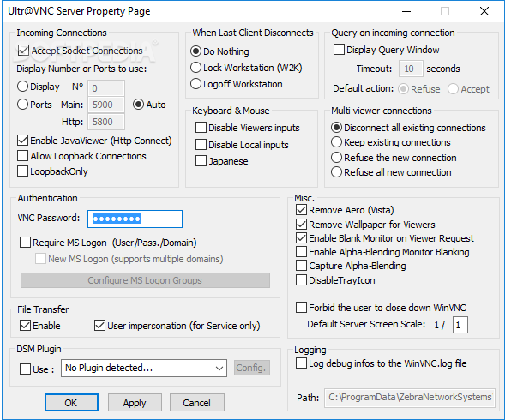The width and height of the screenshot is (505, 420).
Task: Click the Cancel button
Action: click(x=197, y=403)
